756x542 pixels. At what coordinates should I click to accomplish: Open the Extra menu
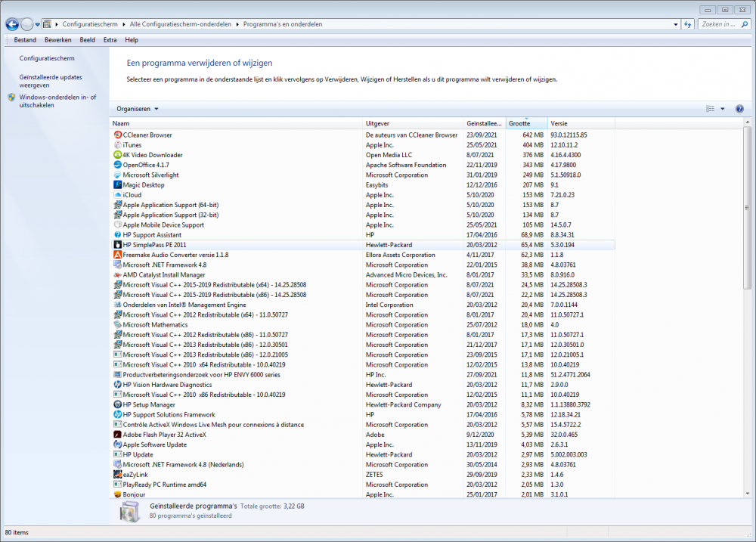coord(110,39)
